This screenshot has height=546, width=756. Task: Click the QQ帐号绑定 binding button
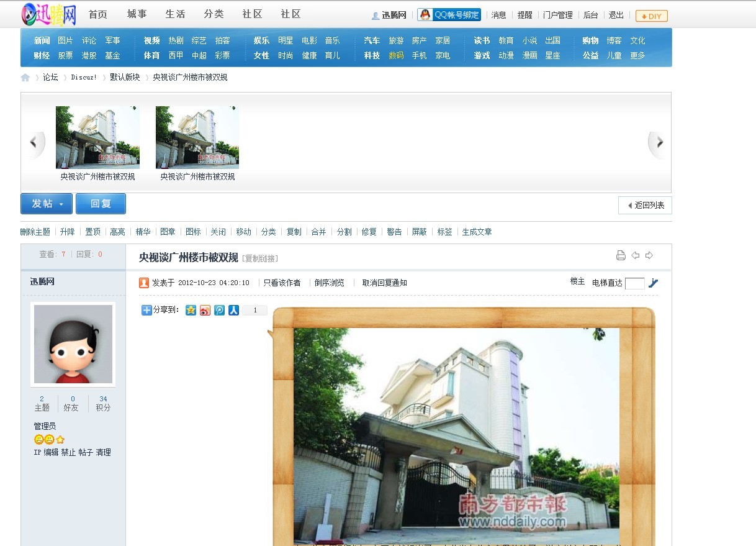[449, 15]
